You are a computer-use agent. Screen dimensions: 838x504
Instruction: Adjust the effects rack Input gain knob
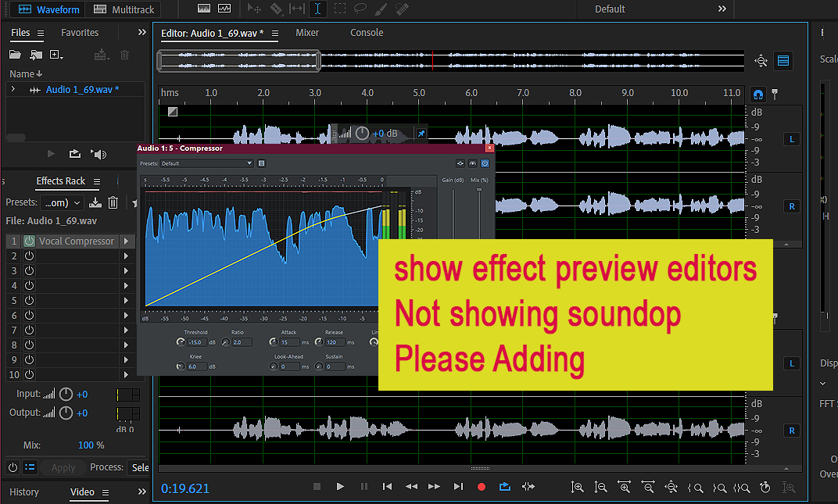click(66, 395)
